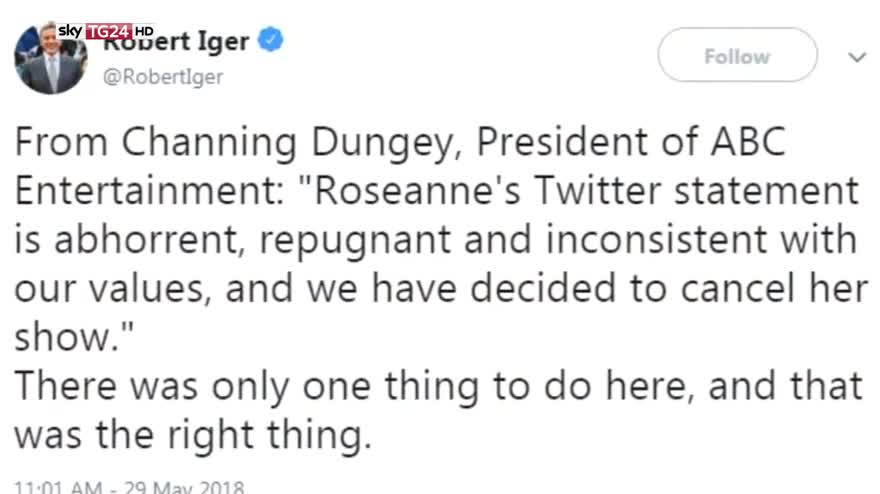Click the sky logo in the corner
The height and width of the screenshot is (494, 880).
coord(71,31)
